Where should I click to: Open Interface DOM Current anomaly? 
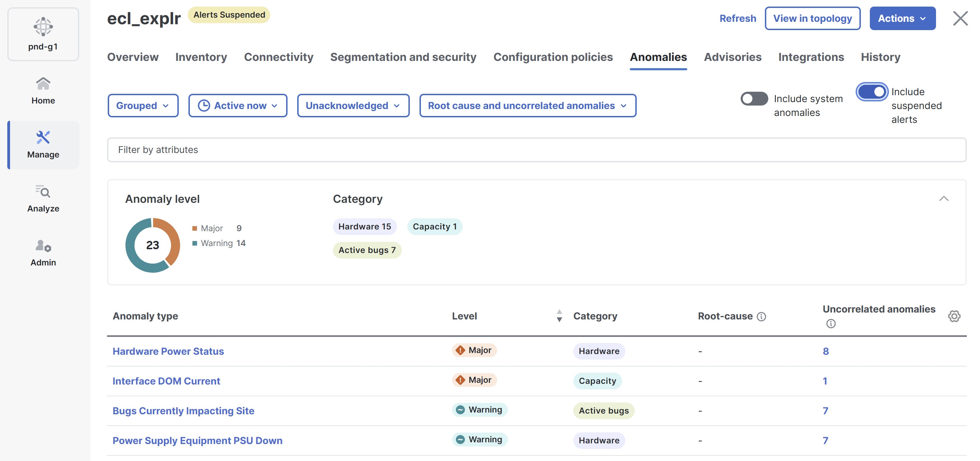tap(166, 381)
